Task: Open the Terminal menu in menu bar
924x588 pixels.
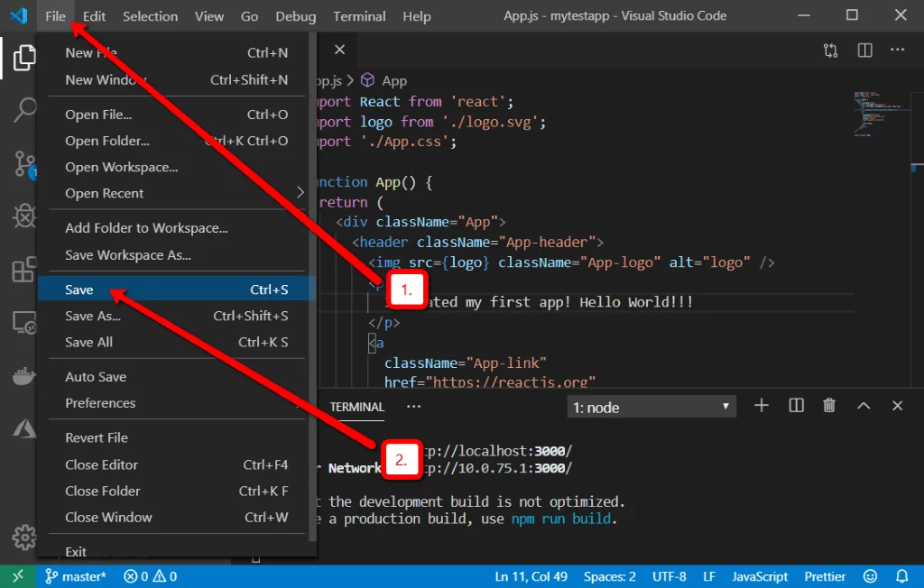Action: click(x=359, y=16)
